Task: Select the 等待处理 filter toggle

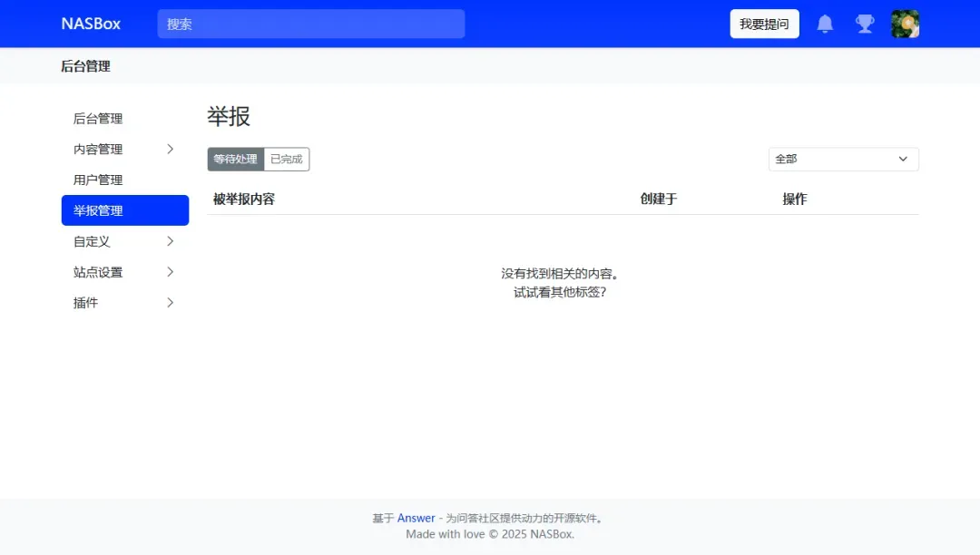Action: point(236,160)
